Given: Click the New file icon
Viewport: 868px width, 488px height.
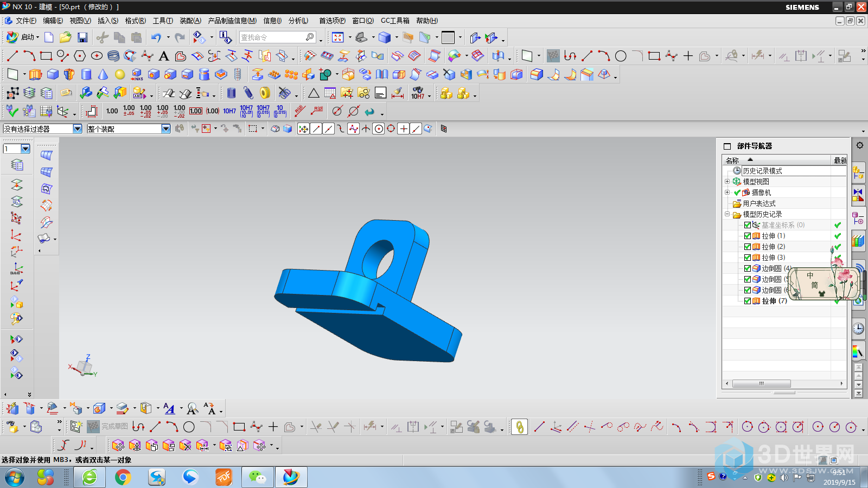Looking at the screenshot, I should point(49,37).
